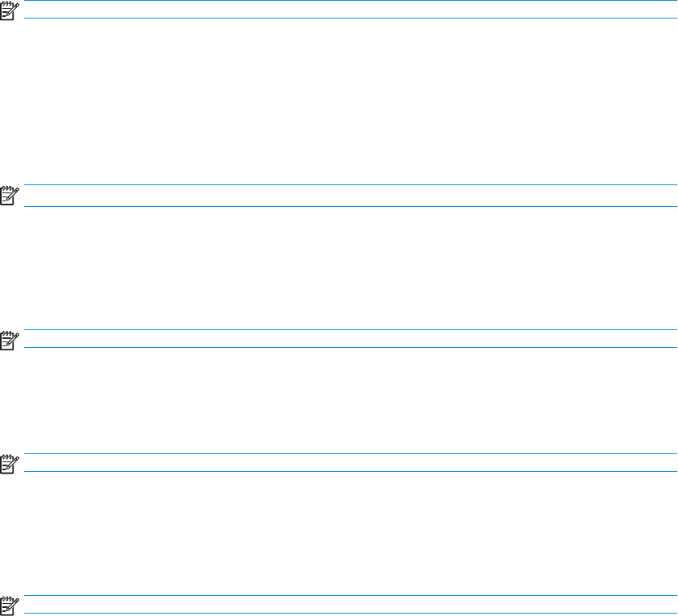Click the bottom blue line of second note
Viewport: 678px width, 616px height.
[x=350, y=207]
